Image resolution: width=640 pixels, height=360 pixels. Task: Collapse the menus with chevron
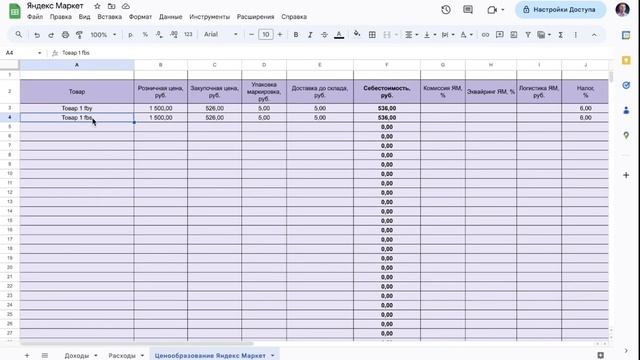(594, 35)
